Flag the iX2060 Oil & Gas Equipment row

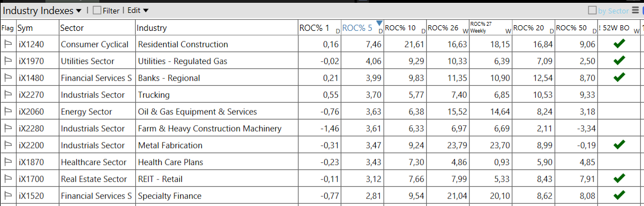(8, 112)
